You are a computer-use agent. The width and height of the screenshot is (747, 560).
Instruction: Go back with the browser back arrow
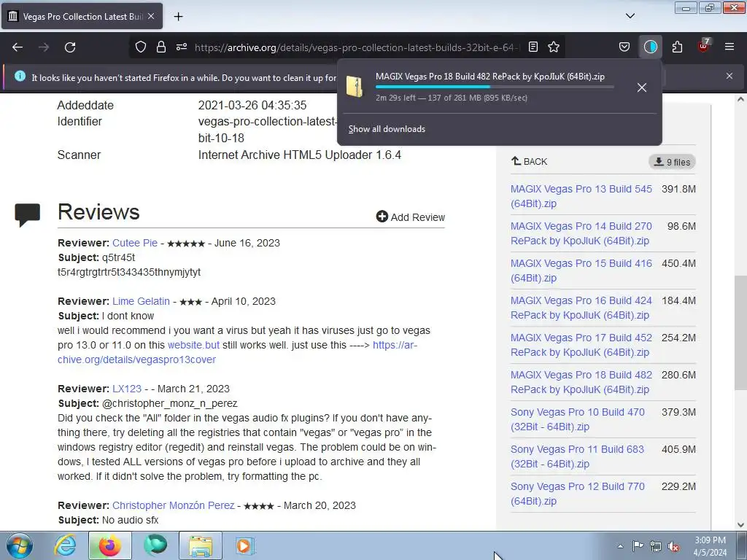click(x=18, y=47)
